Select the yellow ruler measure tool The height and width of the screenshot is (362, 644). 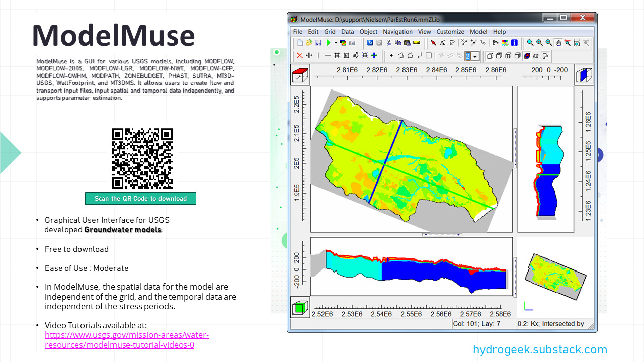point(417,43)
